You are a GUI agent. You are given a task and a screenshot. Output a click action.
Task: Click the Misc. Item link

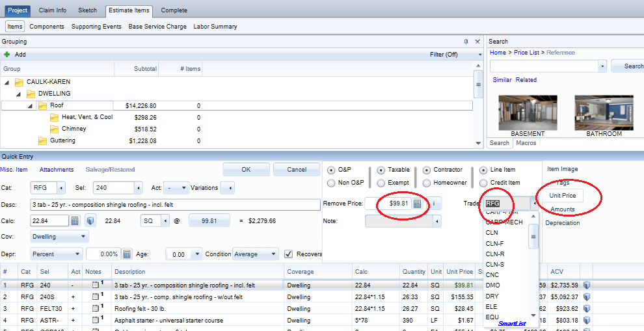pyautogui.click(x=14, y=170)
